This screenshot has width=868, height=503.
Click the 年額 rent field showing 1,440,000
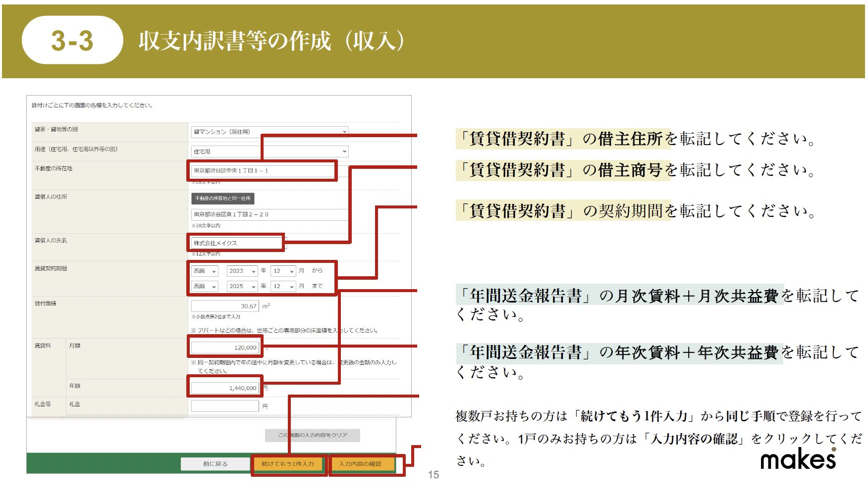pyautogui.click(x=225, y=388)
